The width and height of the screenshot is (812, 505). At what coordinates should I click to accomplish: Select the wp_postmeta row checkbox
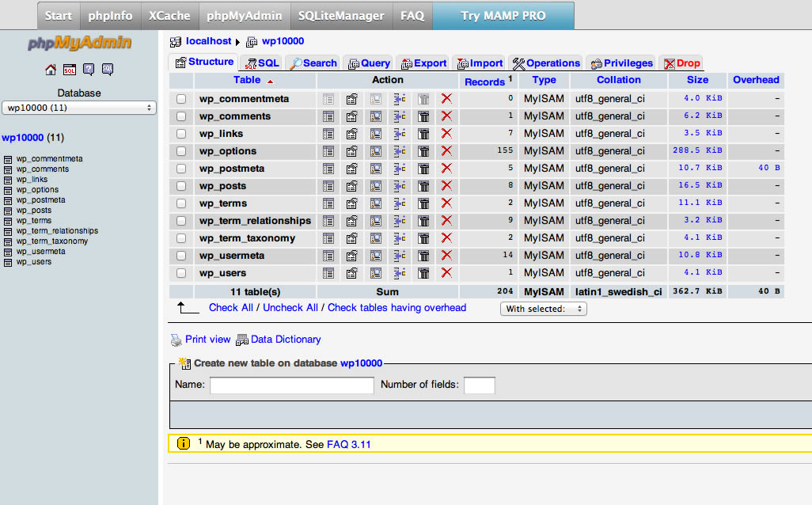click(x=181, y=169)
